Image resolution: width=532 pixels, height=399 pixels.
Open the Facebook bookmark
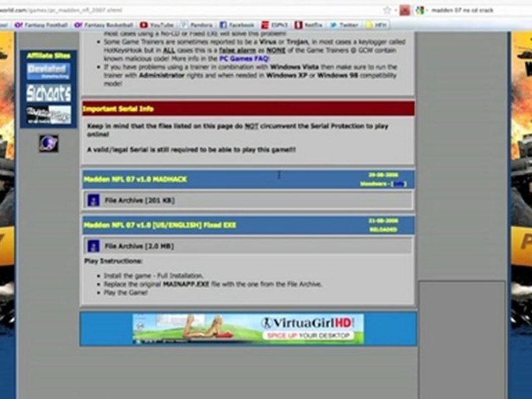237,25
